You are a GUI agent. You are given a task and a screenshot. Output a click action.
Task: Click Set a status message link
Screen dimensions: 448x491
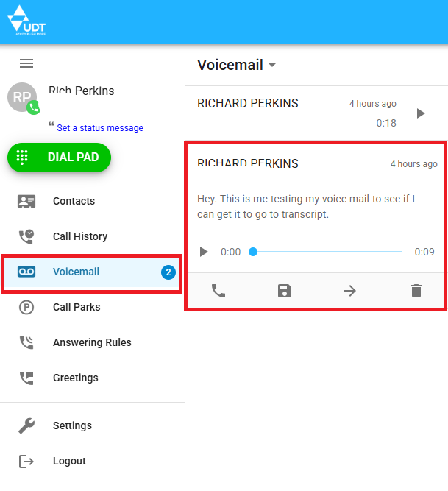(100, 128)
